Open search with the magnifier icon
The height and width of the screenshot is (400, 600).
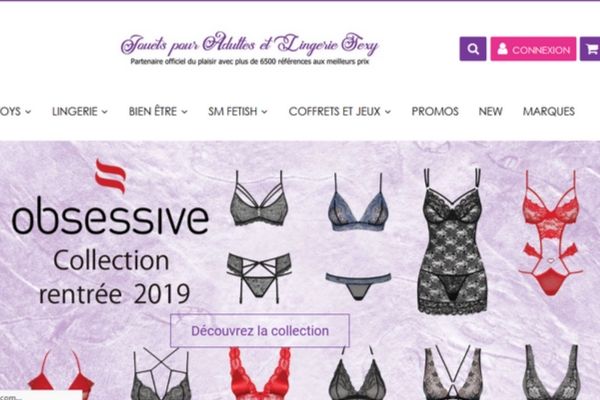pyautogui.click(x=473, y=49)
